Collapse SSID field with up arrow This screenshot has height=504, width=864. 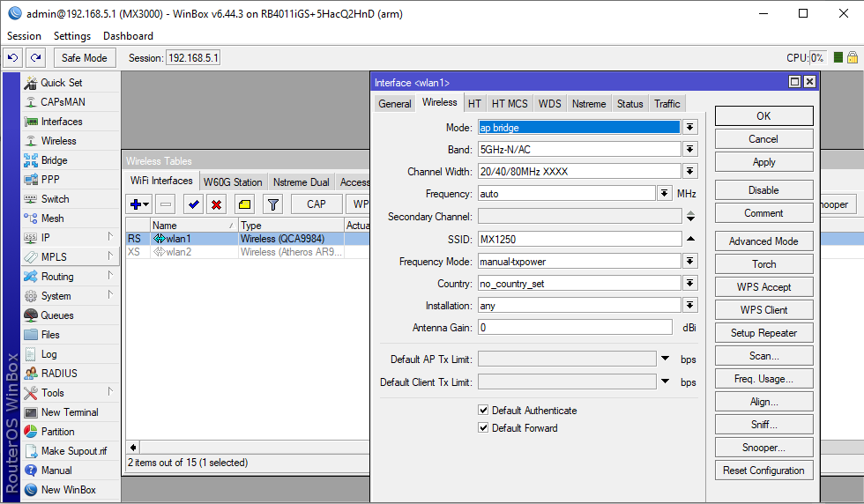690,239
